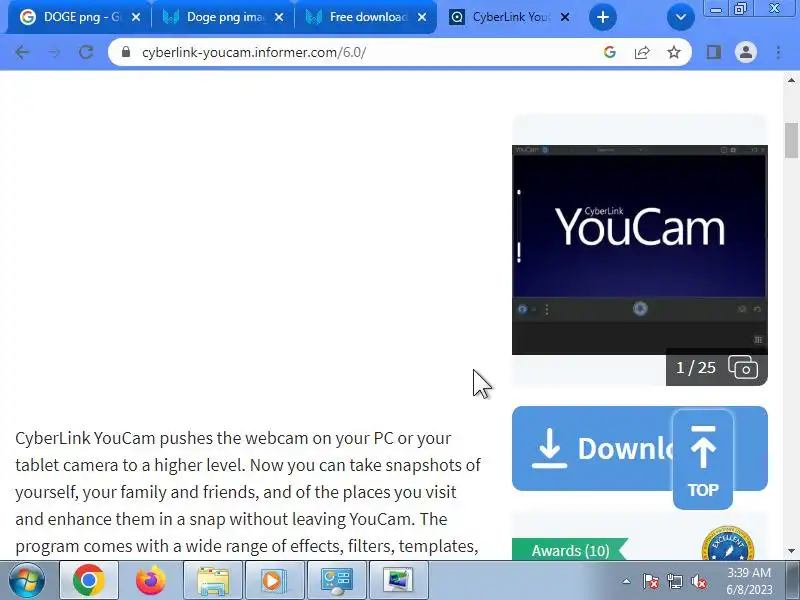Open Chrome from the taskbar

pos(89,581)
